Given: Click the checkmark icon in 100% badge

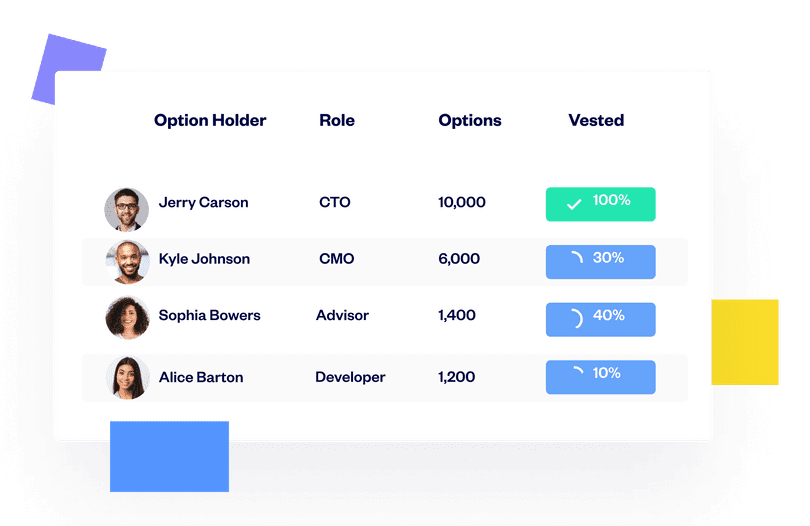Looking at the screenshot, I should [x=574, y=204].
